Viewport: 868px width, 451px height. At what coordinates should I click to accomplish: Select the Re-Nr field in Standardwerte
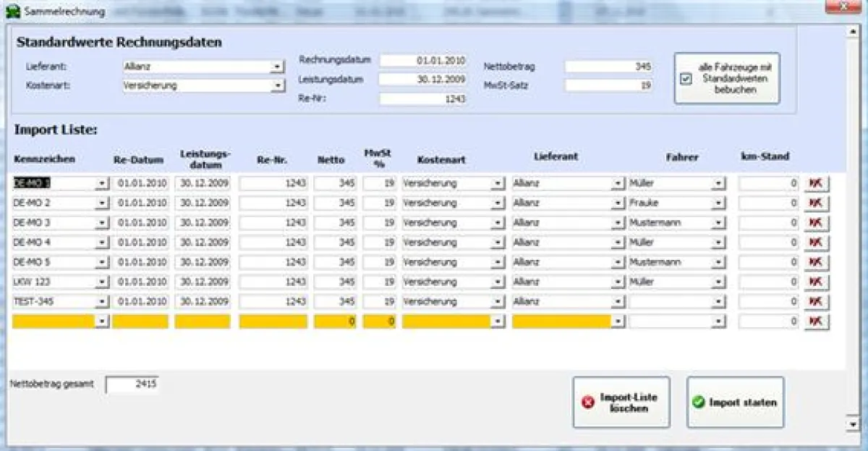[x=423, y=99]
